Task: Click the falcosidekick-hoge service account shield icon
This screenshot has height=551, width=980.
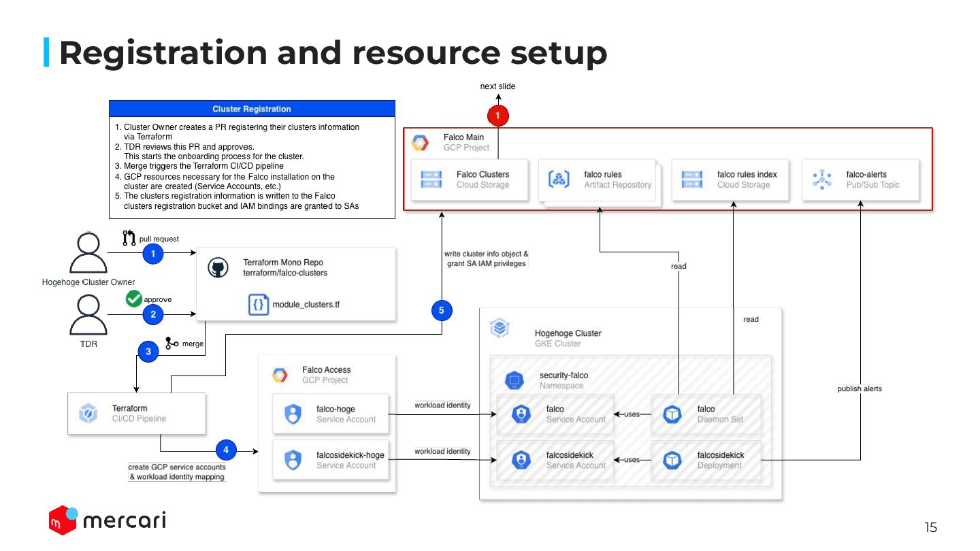Action: (293, 460)
